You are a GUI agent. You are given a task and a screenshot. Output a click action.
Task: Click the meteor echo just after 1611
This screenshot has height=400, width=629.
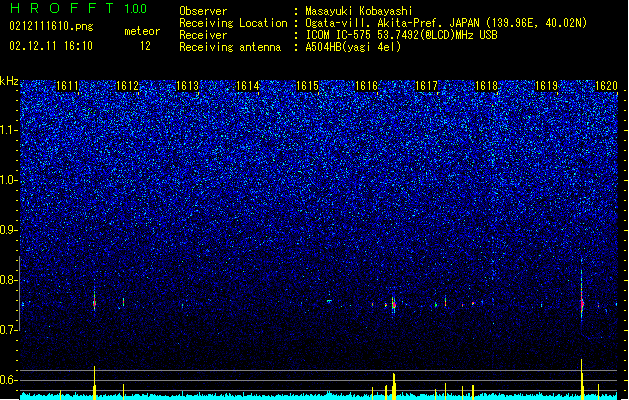[95, 302]
